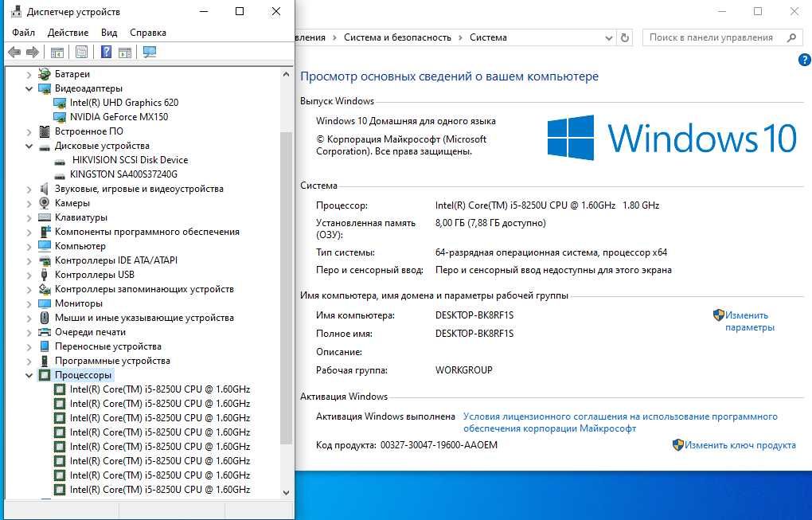Click the Изменить ключ продукта link
Screen dimensions: 812x520
(740, 445)
